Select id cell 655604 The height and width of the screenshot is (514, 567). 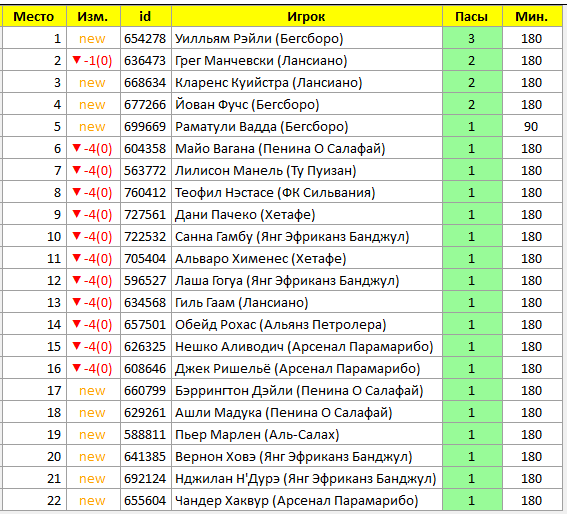point(145,501)
